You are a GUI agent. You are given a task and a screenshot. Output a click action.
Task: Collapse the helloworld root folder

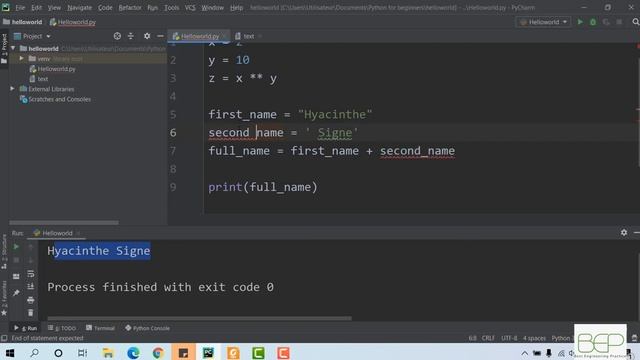pos(13,48)
